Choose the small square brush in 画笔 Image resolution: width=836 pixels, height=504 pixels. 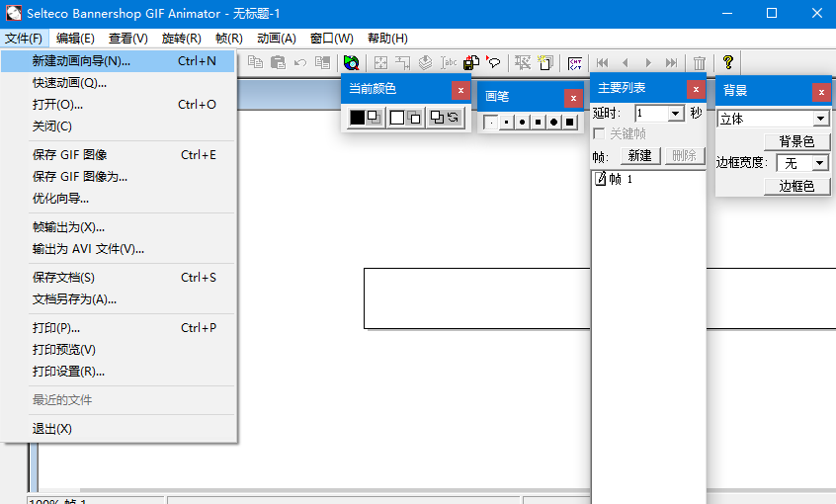(506, 123)
